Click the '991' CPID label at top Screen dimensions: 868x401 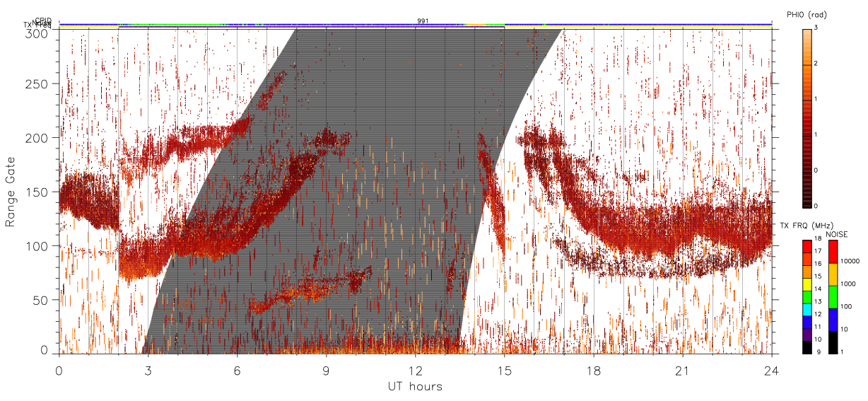tap(423, 21)
